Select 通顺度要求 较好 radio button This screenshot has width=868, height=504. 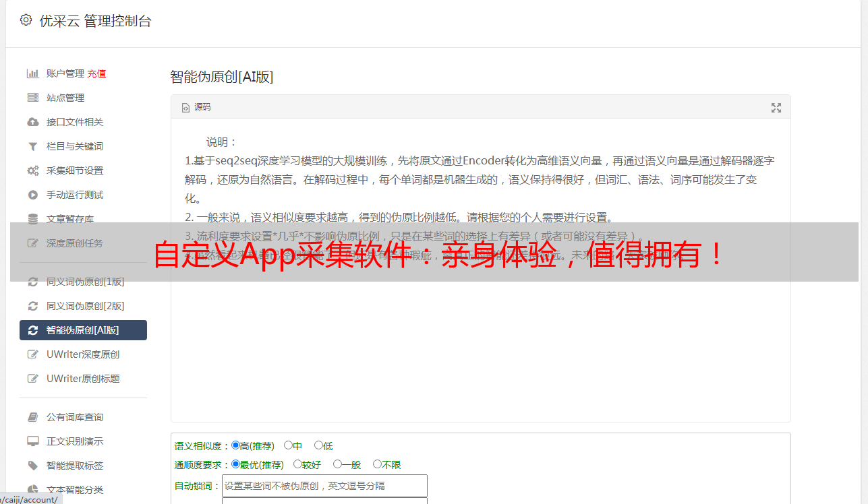297,464
